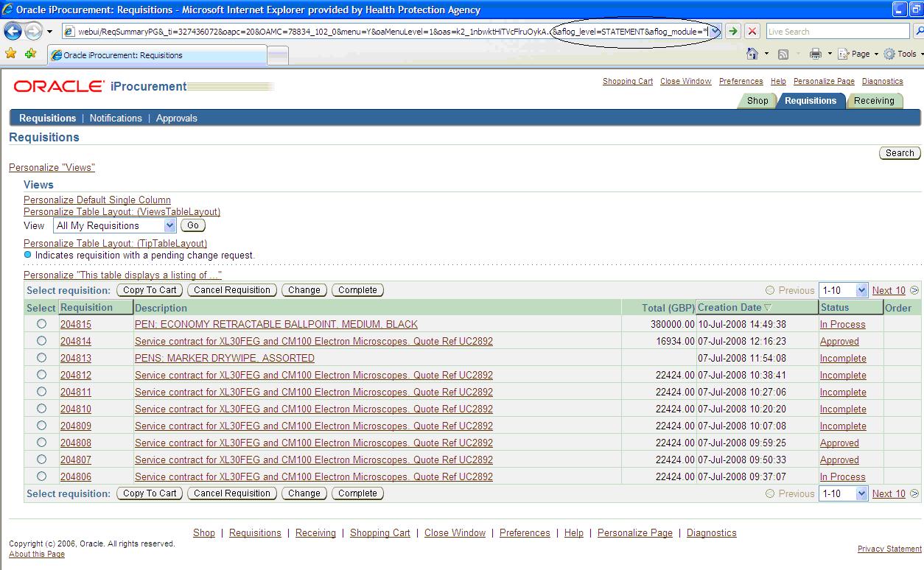
Task: Click the Approved status for 204814
Action: [x=839, y=341]
